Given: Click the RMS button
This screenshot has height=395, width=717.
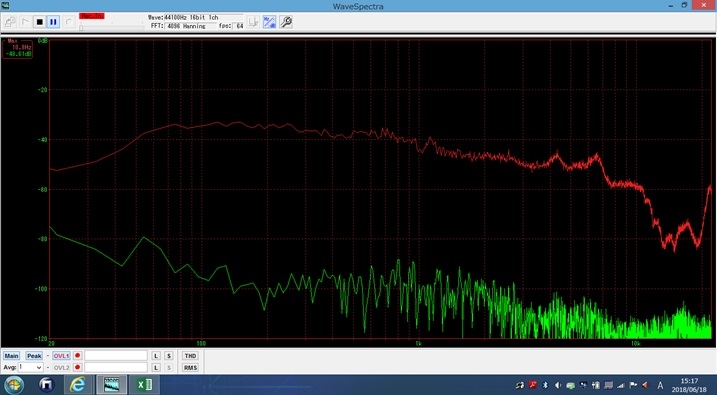Looking at the screenshot, I should [x=190, y=368].
